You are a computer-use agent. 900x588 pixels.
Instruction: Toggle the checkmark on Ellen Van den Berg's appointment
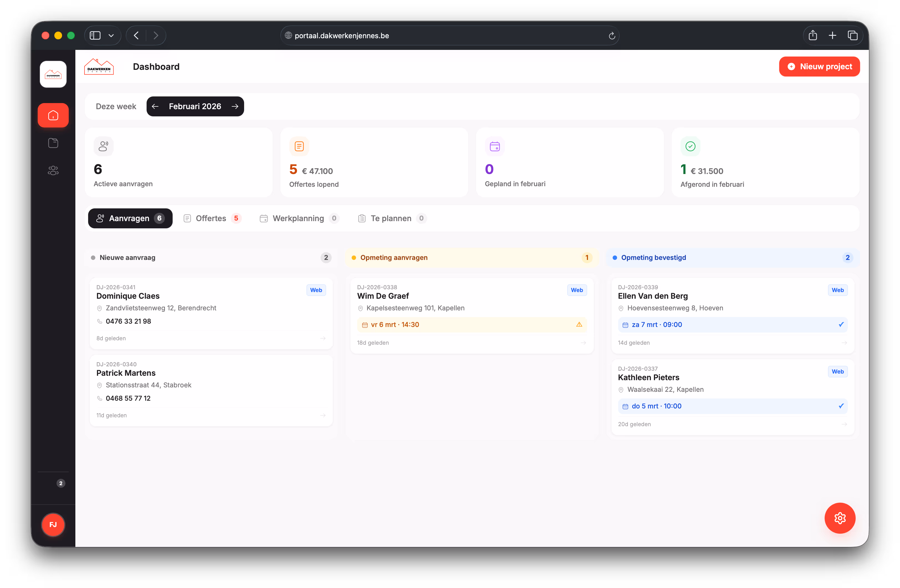pyautogui.click(x=841, y=324)
